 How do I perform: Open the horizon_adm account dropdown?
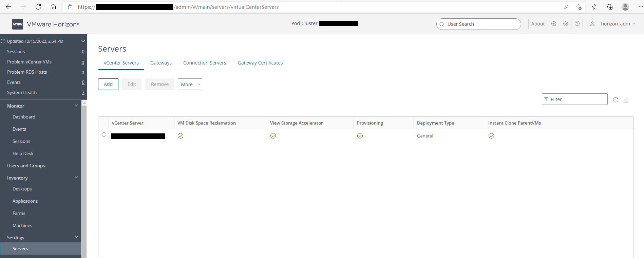point(618,24)
